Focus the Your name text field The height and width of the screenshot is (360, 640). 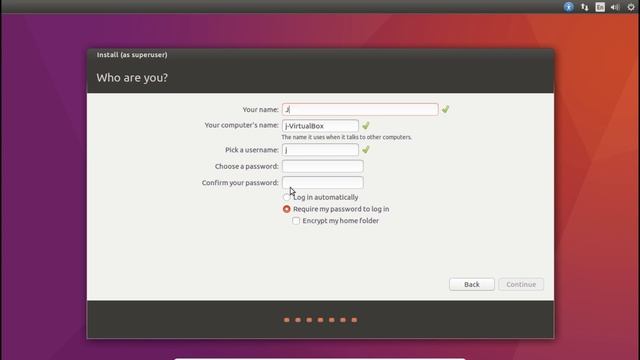coord(360,109)
